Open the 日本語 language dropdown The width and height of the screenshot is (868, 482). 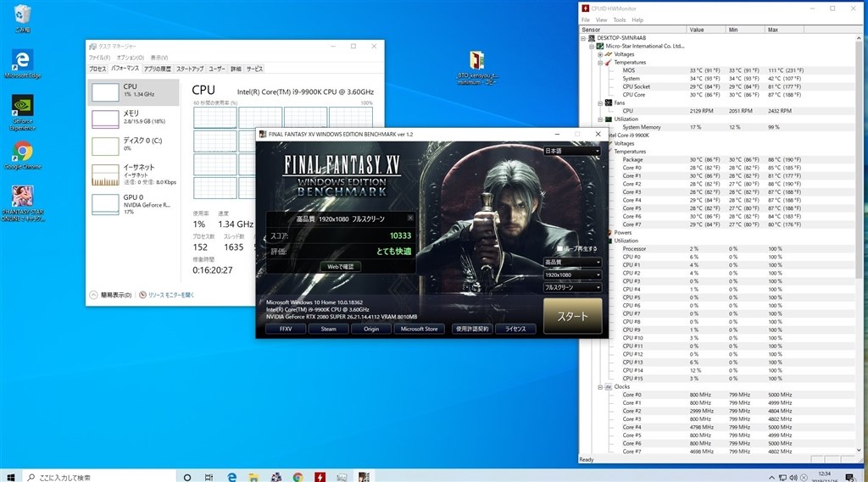click(572, 151)
